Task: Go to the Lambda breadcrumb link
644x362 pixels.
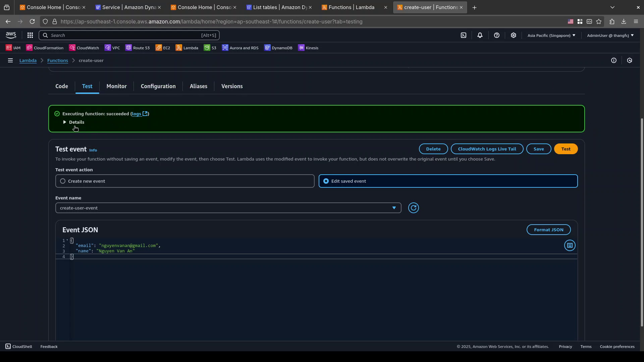Action: click(28, 60)
